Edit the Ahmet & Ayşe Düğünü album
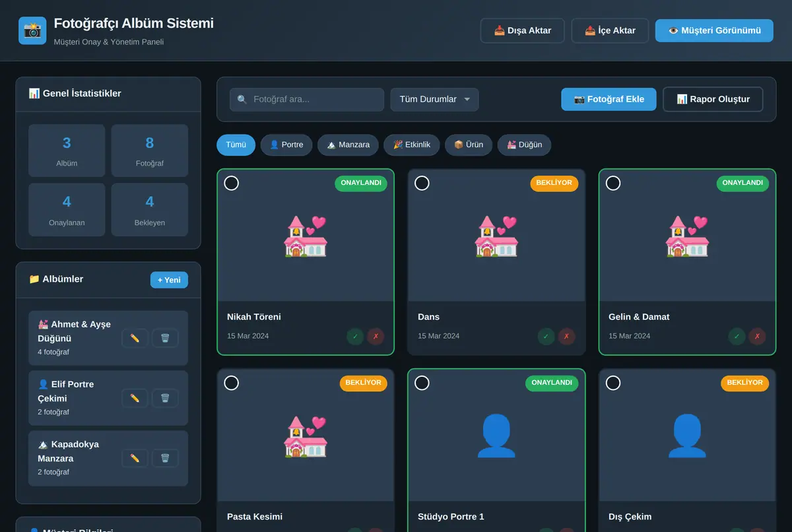Image resolution: width=792 pixels, height=532 pixels. (135, 338)
